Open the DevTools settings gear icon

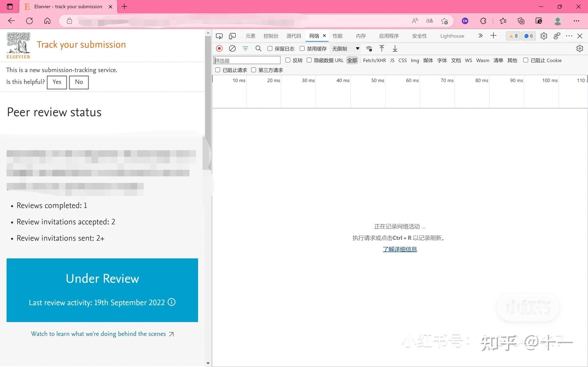tap(544, 36)
